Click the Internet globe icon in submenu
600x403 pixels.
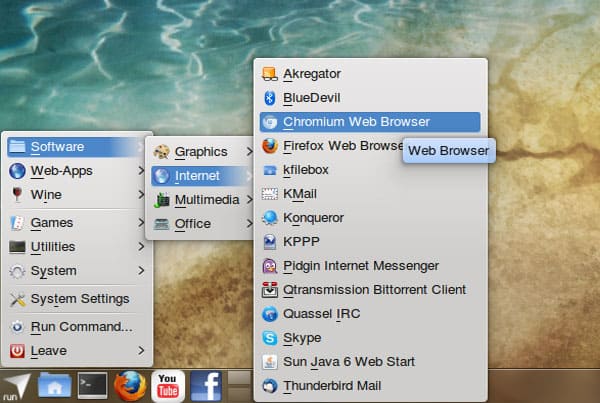[x=161, y=176]
